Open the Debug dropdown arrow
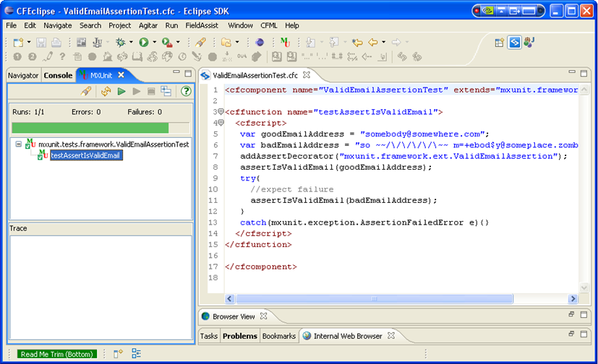The image size is (598, 364). 131,43
